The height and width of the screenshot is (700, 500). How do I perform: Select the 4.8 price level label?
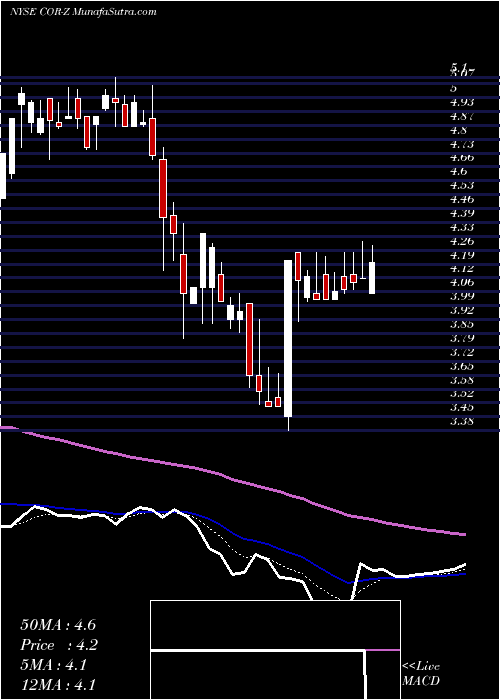coord(459,130)
